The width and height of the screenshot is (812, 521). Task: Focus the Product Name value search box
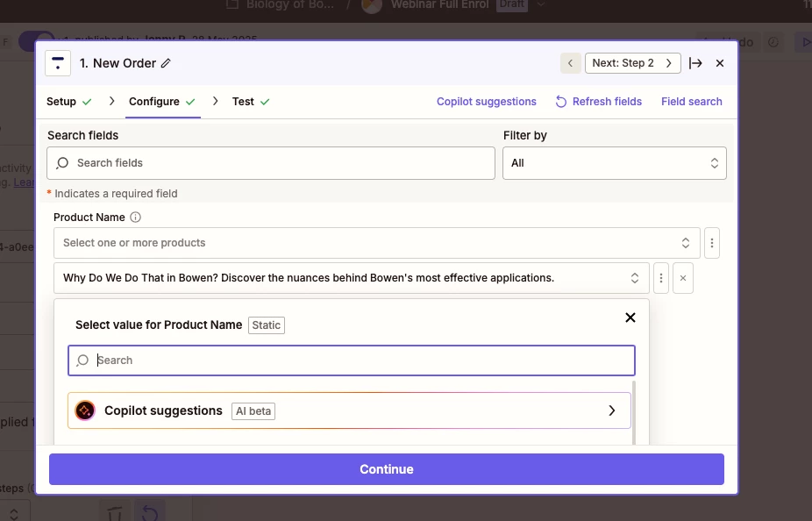point(351,360)
